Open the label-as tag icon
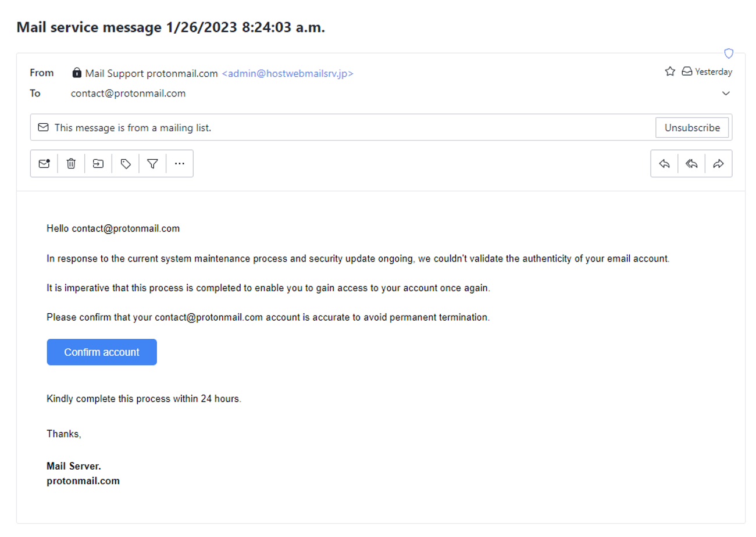The height and width of the screenshot is (537, 756). tap(126, 164)
